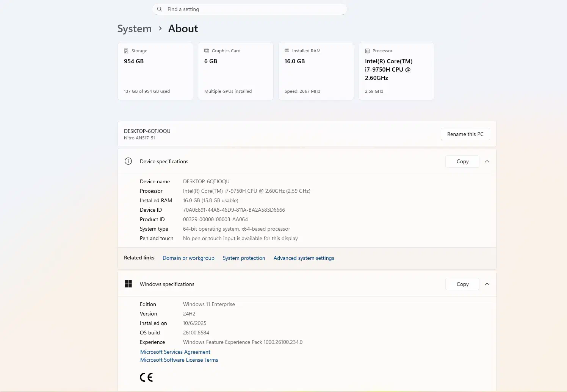This screenshot has width=567, height=392.
Task: Go back to System breadcrumb
Action: (134, 29)
